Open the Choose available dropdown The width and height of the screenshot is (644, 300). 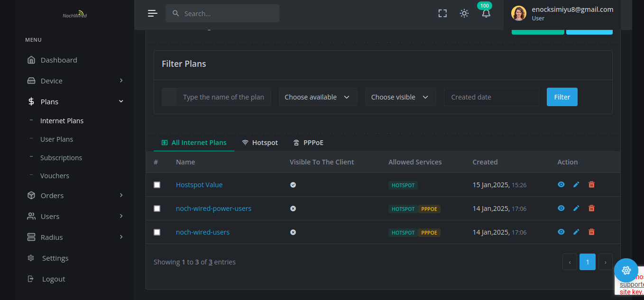(x=318, y=97)
